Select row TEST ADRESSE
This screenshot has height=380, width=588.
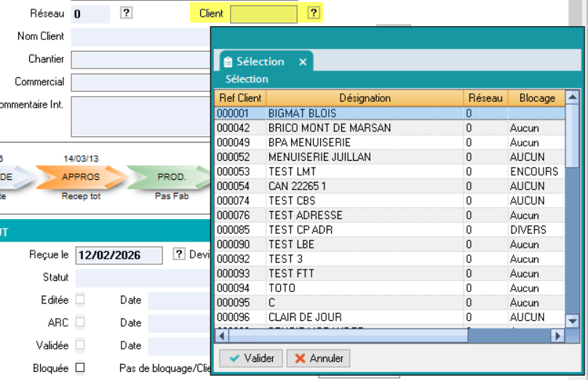coord(390,215)
